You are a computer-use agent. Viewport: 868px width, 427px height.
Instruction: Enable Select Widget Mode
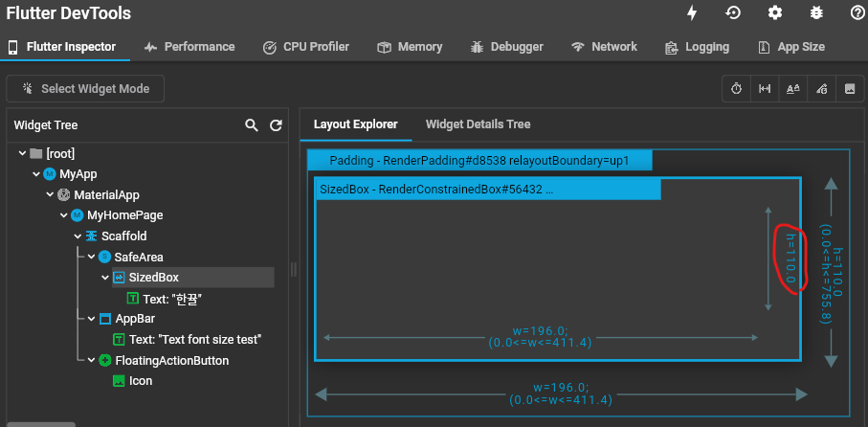85,89
